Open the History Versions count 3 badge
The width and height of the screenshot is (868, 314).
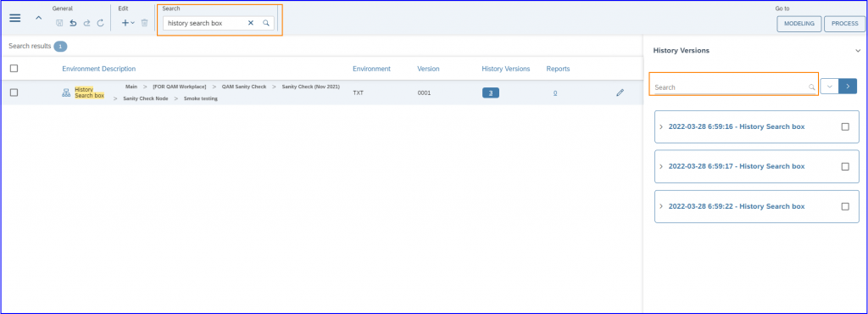pyautogui.click(x=491, y=93)
